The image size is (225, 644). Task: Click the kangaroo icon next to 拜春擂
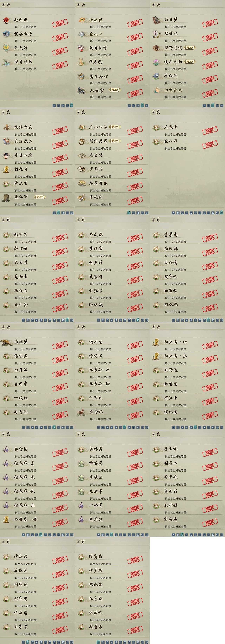point(81,62)
